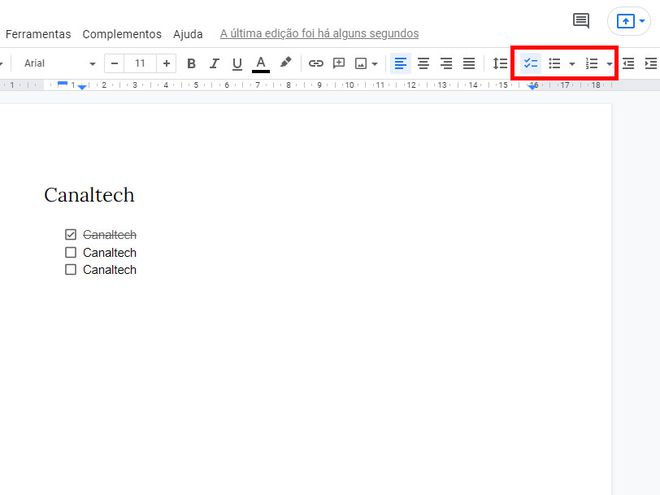The image size is (660, 495).
Task: Open the Arial font dropdown
Action: (59, 64)
